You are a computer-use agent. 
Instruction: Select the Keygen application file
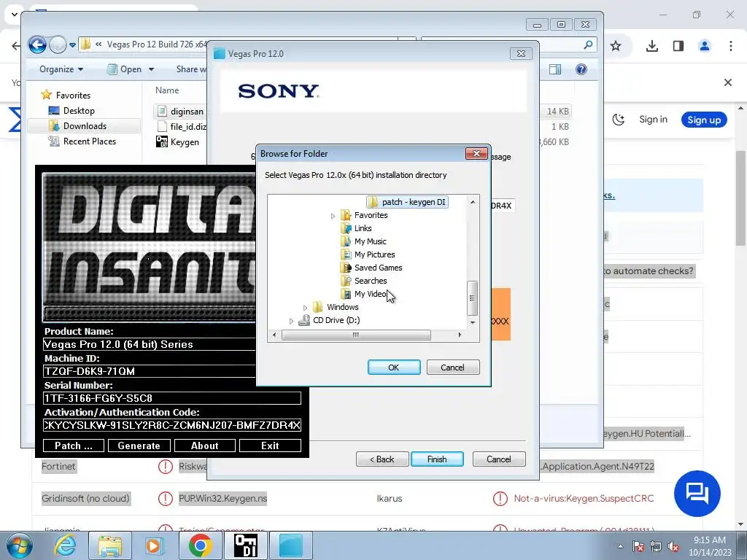pyautogui.click(x=178, y=142)
